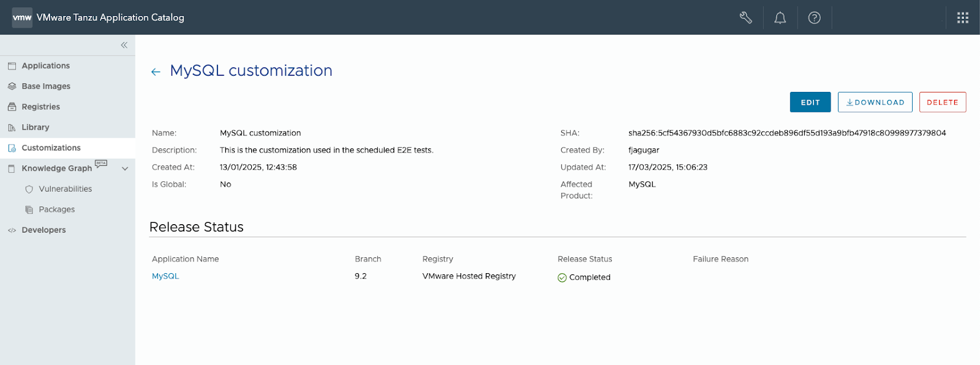Click the Packages sidebar icon
Image resolution: width=980 pixels, height=365 pixels.
29,209
